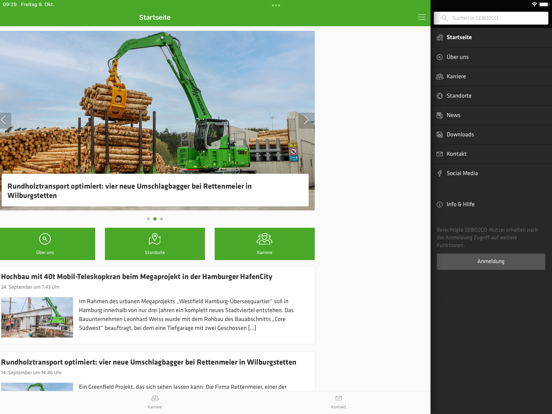Click the News newspaper icon in side menu
This screenshot has width=552, height=414.
point(439,115)
